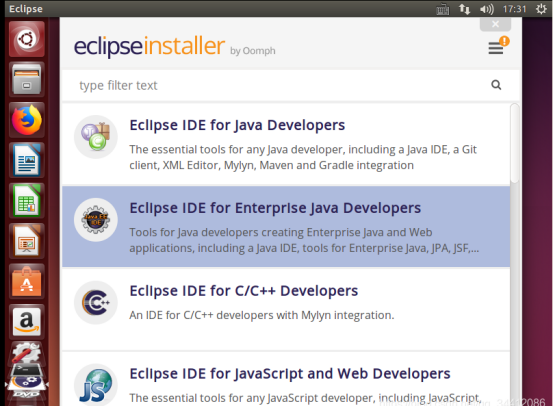The height and width of the screenshot is (407, 554).
Task: Open LibreOffice Writer from the launcher
Action: (27, 160)
